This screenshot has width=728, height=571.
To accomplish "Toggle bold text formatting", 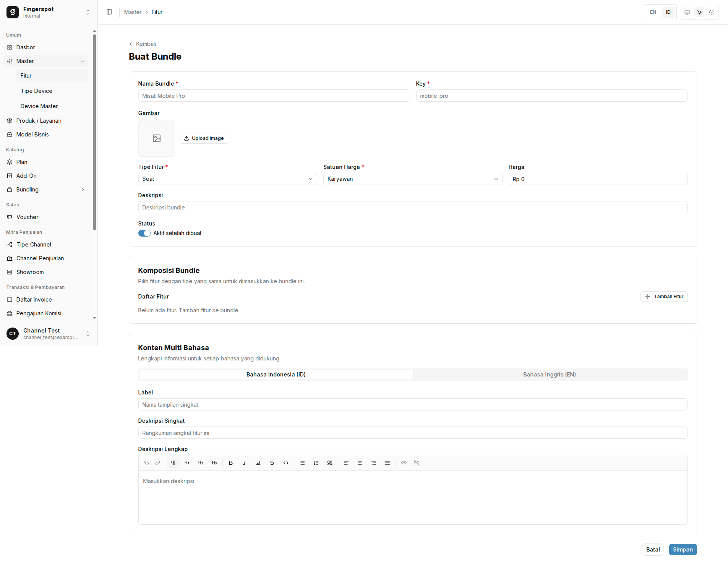I will (x=231, y=463).
